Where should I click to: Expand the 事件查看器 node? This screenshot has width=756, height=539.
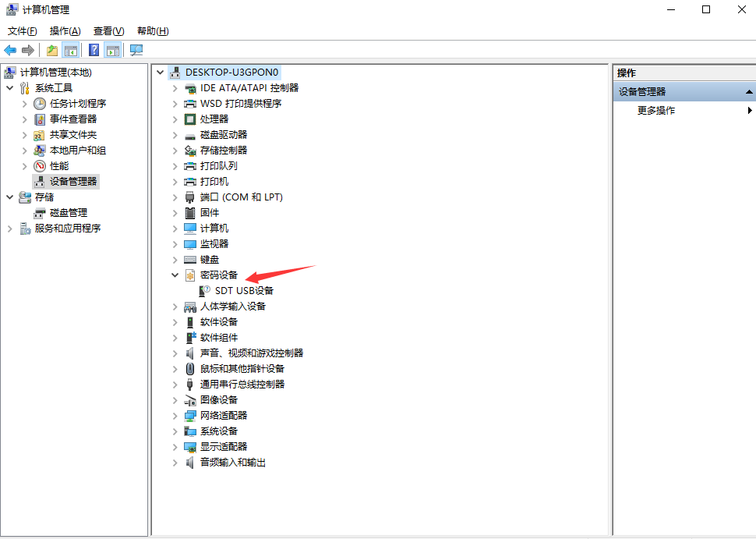pos(25,119)
